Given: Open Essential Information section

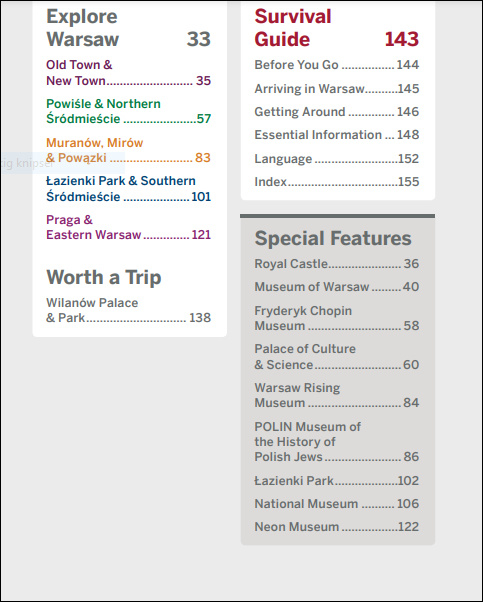Looking at the screenshot, I should [336, 135].
